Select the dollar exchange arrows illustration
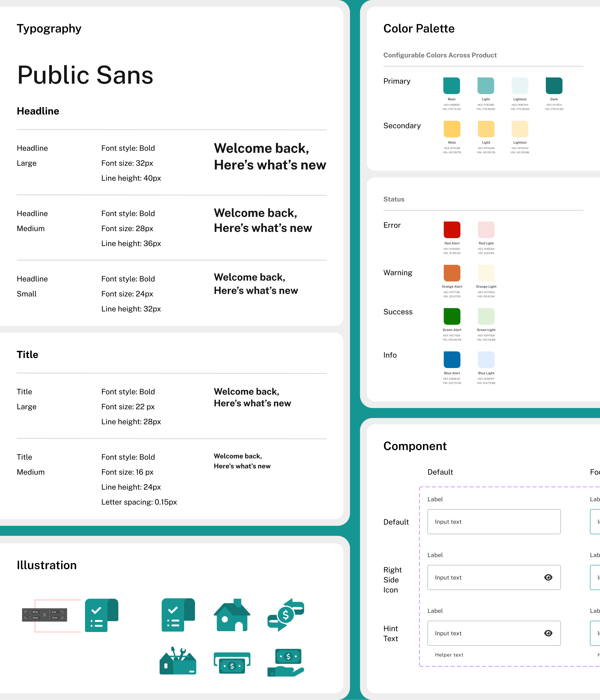This screenshot has width=600, height=700. (286, 615)
